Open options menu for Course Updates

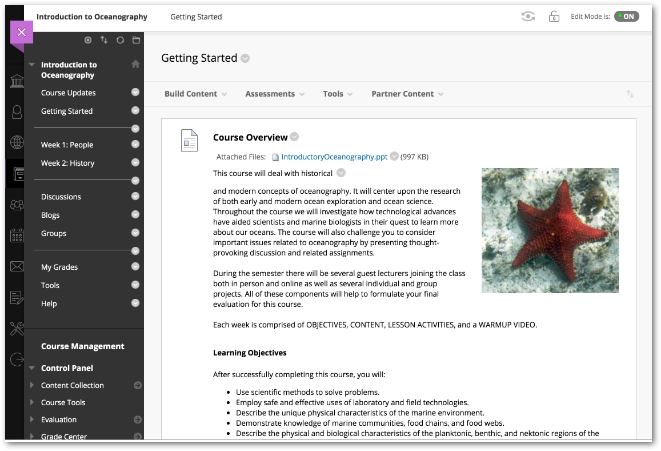click(x=135, y=92)
